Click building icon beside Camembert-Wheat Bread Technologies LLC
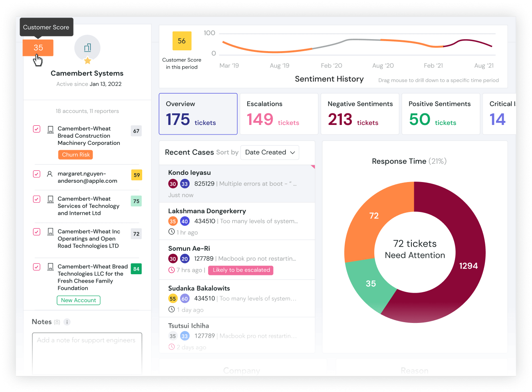 50,267
